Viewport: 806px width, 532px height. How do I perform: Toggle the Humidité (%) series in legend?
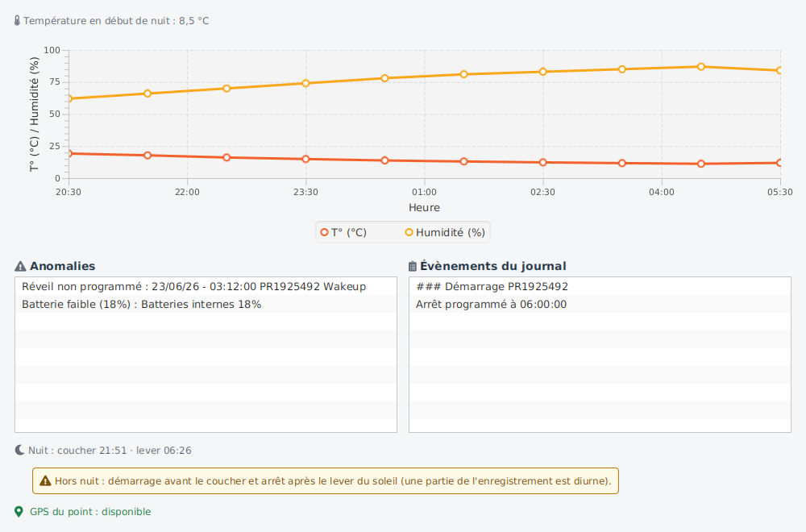[445, 232]
